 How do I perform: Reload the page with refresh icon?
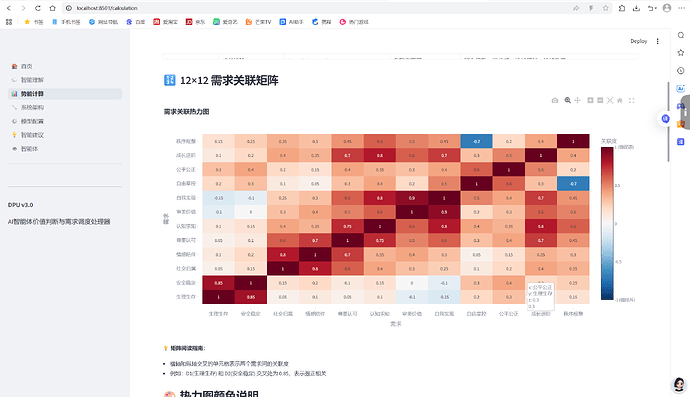tap(38, 8)
